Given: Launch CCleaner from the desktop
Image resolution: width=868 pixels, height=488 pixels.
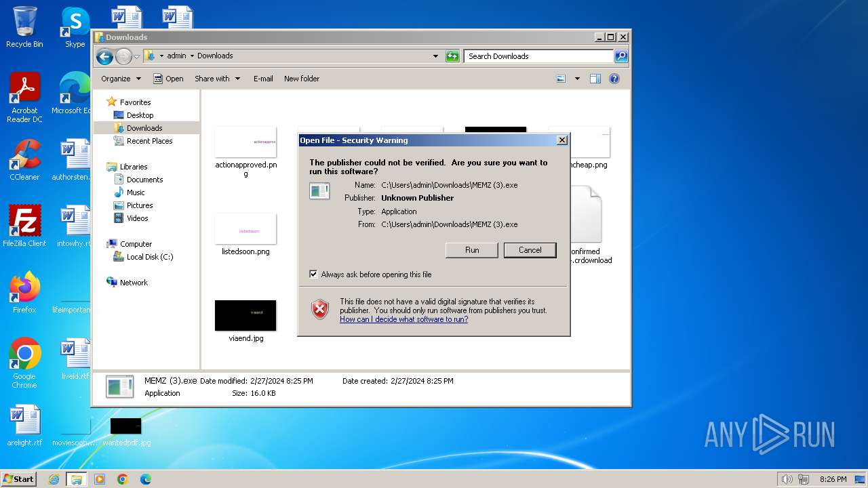Looking at the screenshot, I should click(24, 160).
